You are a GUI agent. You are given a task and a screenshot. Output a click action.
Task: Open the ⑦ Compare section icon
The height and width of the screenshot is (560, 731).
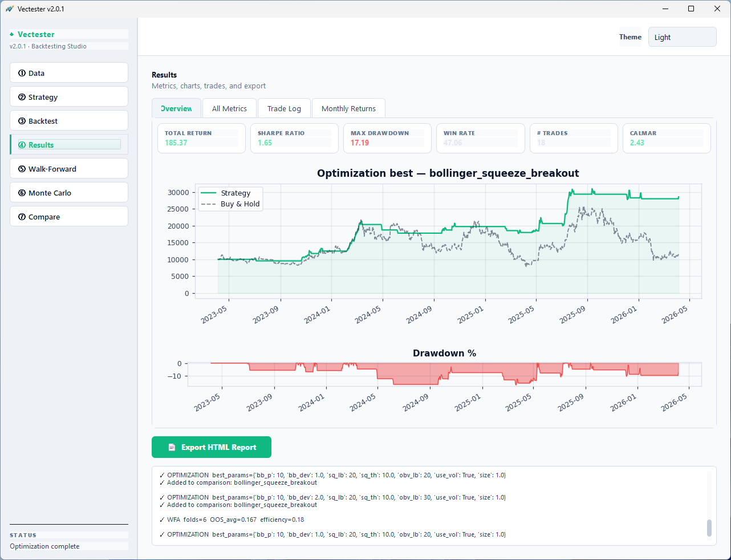pyautogui.click(x=23, y=216)
